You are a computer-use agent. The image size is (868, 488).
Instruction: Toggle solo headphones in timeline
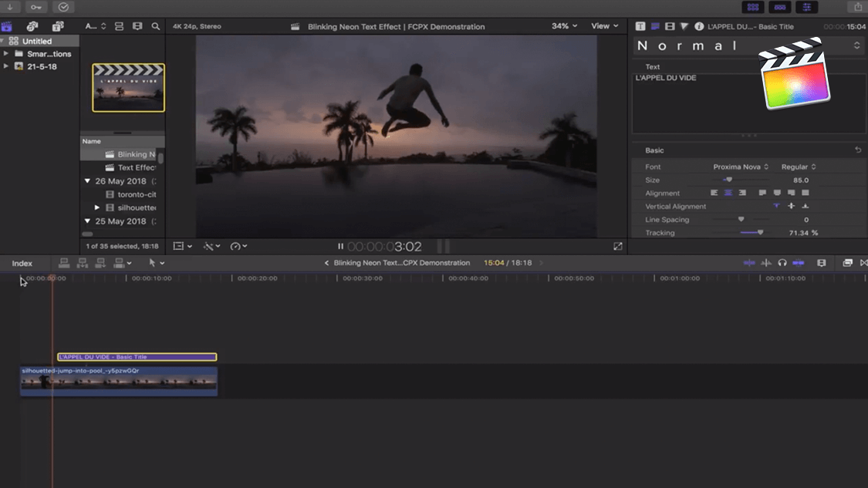click(782, 263)
